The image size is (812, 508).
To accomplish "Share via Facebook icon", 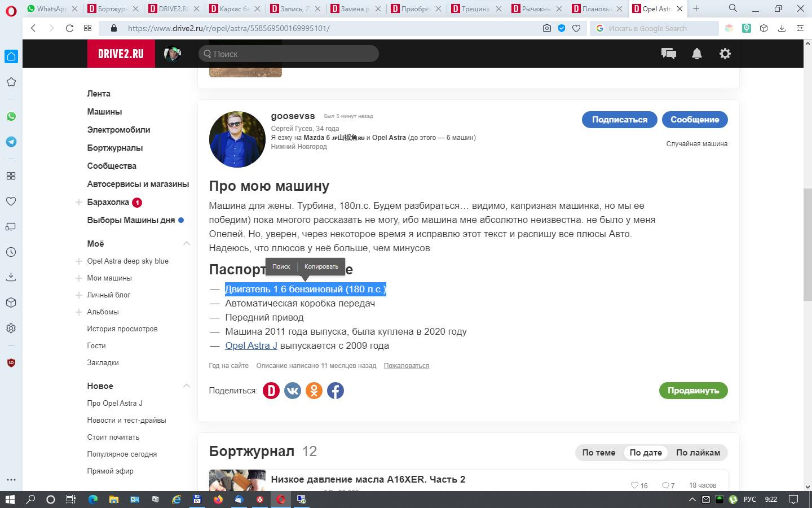I will (336, 391).
